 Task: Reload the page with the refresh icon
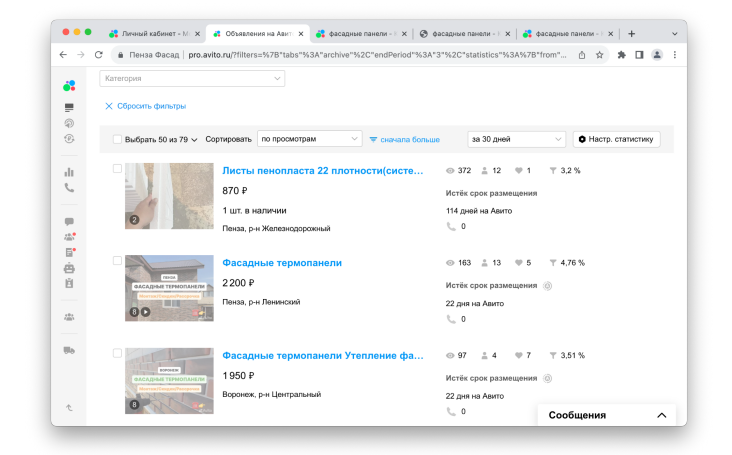[x=99, y=55]
